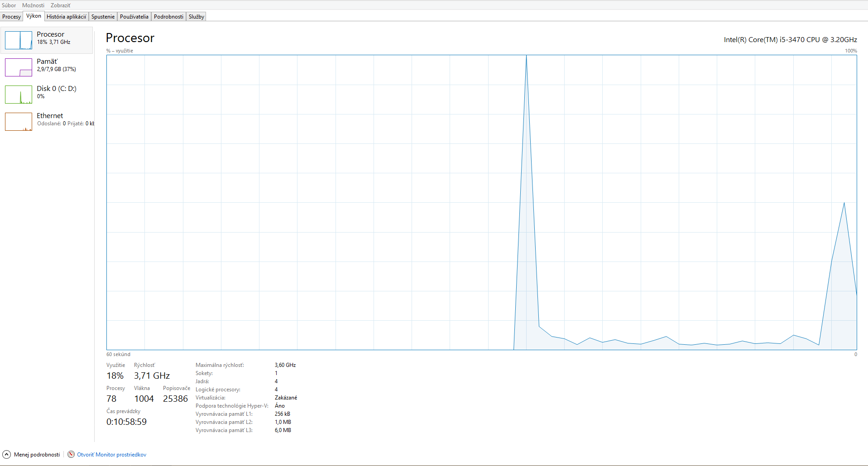Open the Spustenie tab
The height and width of the screenshot is (466, 868).
coord(103,17)
